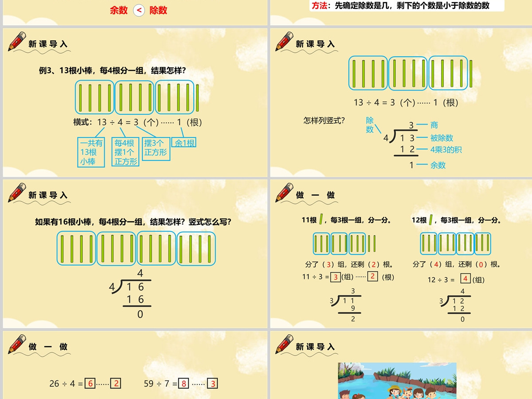Click the boxed quotient 3 in 11 ÷ 3

point(336,277)
